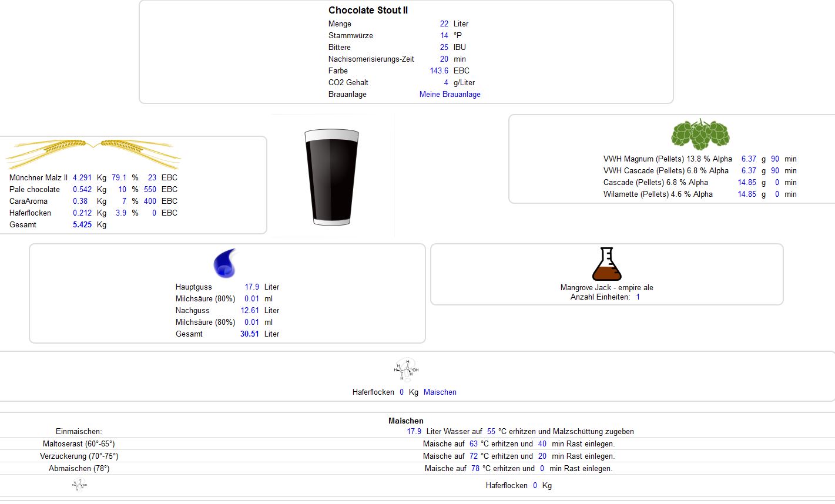Change the Bittere IBU value 25
This screenshot has height=504, width=835.
444,47
